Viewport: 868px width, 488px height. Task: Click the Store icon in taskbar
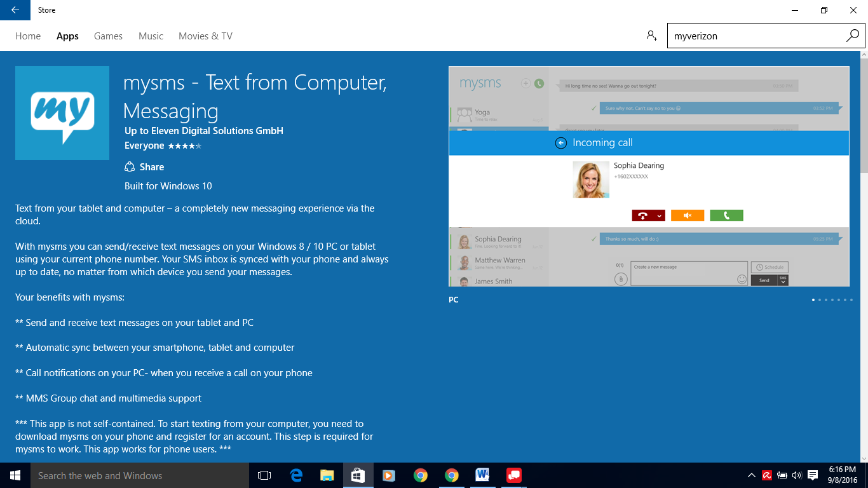pos(358,475)
